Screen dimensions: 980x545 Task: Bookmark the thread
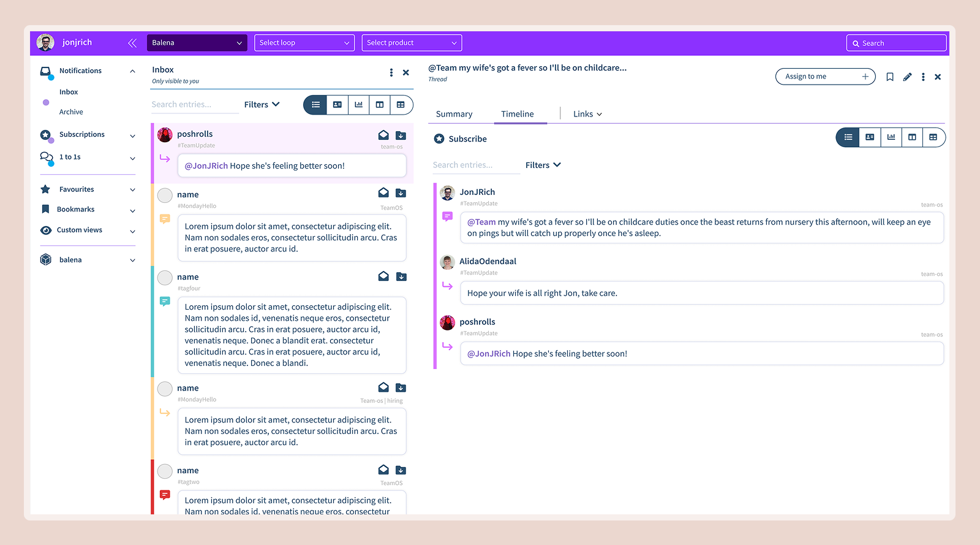pos(890,77)
